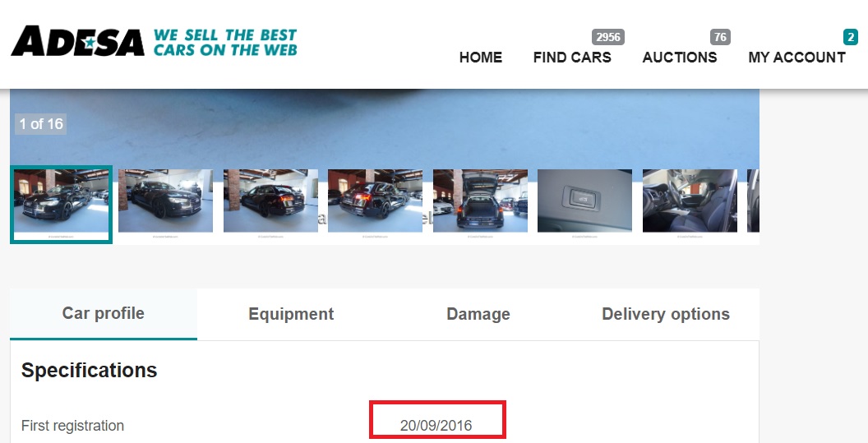Screen dimensions: 868x443
Task: Click the 2956 cars count badge
Action: pyautogui.click(x=607, y=37)
